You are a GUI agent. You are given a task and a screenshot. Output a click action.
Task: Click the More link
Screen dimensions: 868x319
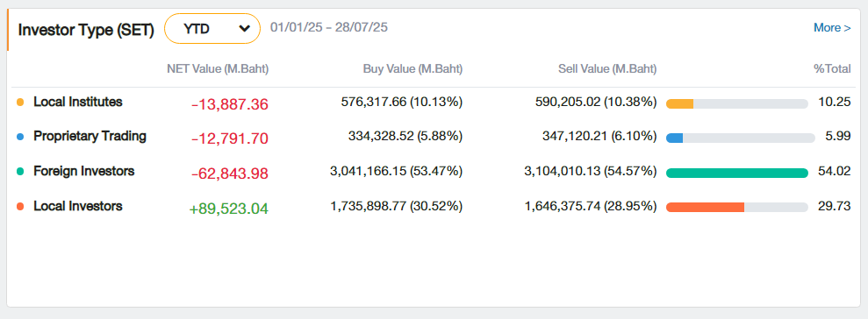point(832,28)
